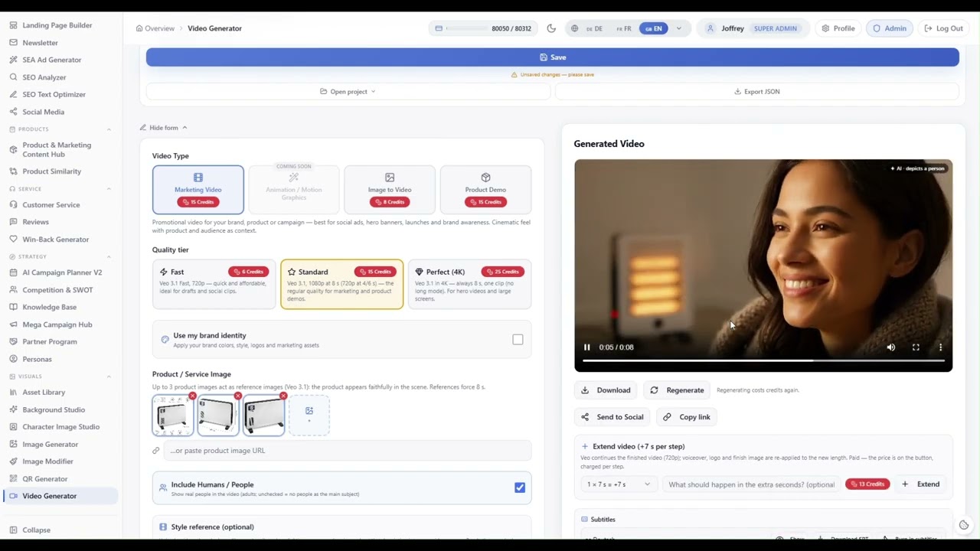Pause the generated video

[587, 347]
